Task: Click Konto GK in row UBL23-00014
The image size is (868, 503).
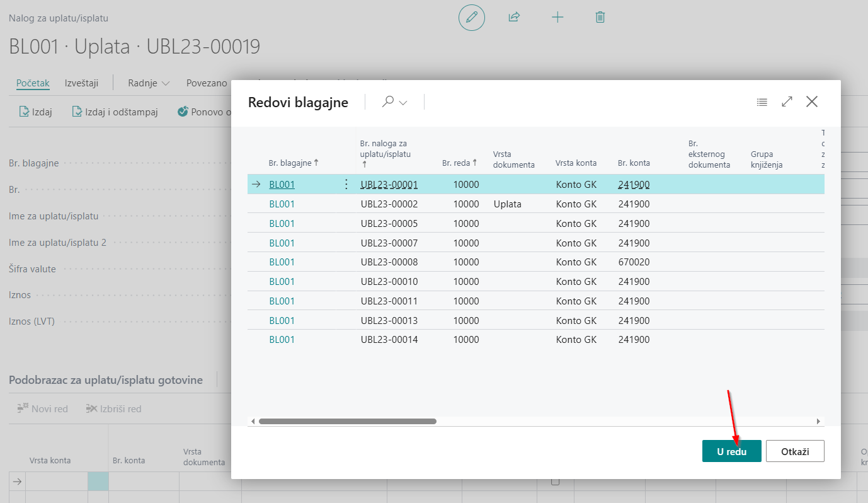Action: click(576, 340)
